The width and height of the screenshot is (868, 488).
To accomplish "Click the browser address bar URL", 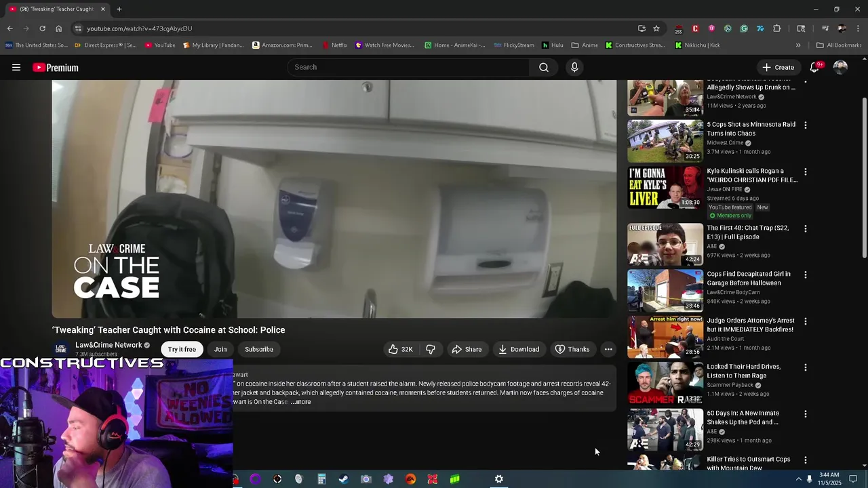I will (x=139, y=28).
